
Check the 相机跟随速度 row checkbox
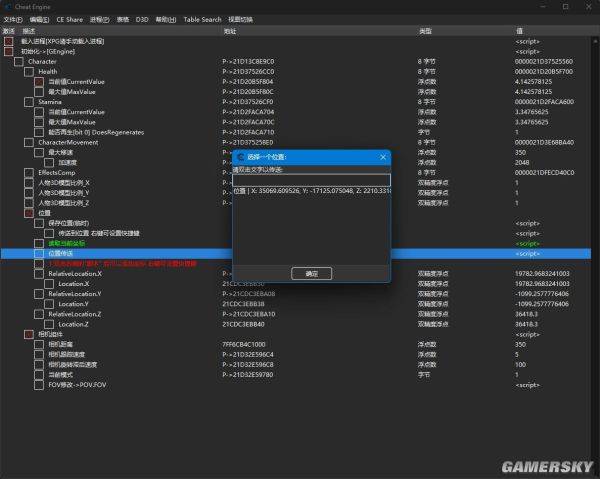point(39,354)
